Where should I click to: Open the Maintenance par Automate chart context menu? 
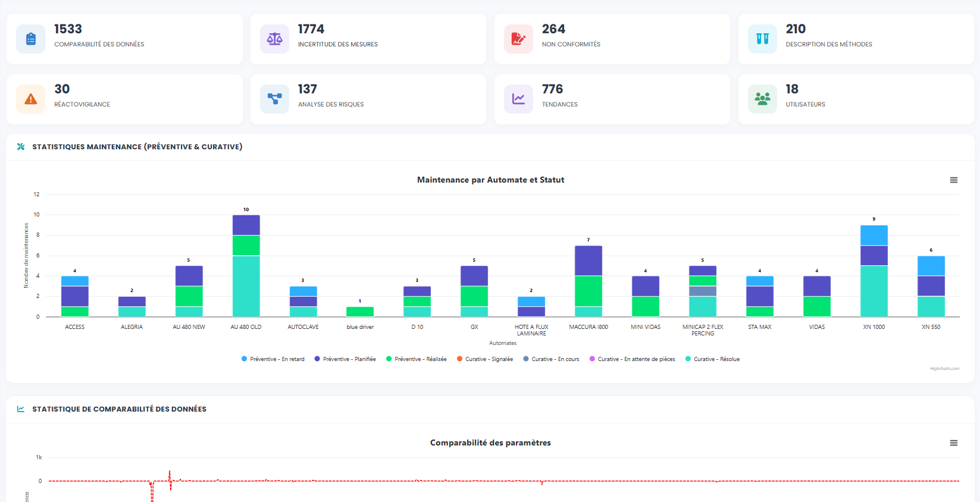point(953,180)
